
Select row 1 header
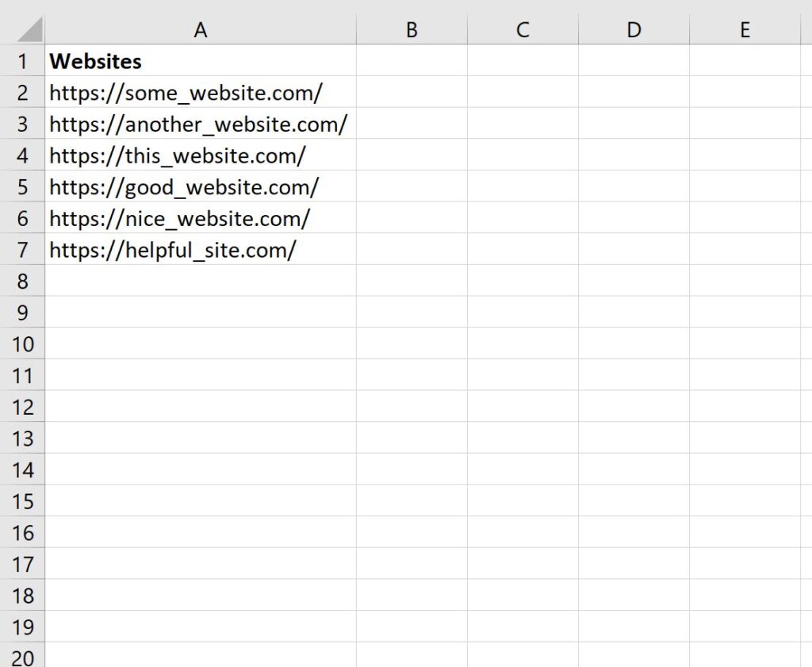(23, 61)
